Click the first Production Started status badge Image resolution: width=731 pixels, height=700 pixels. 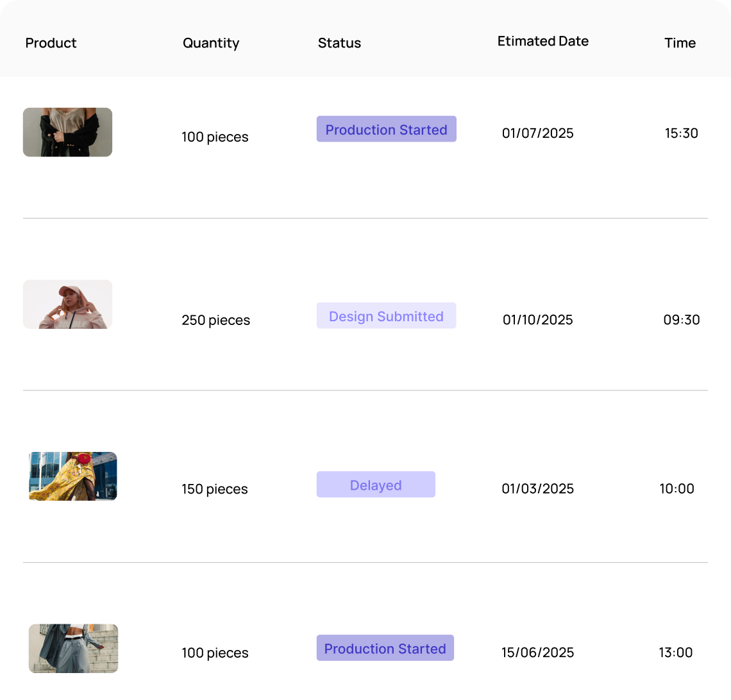[x=386, y=129]
